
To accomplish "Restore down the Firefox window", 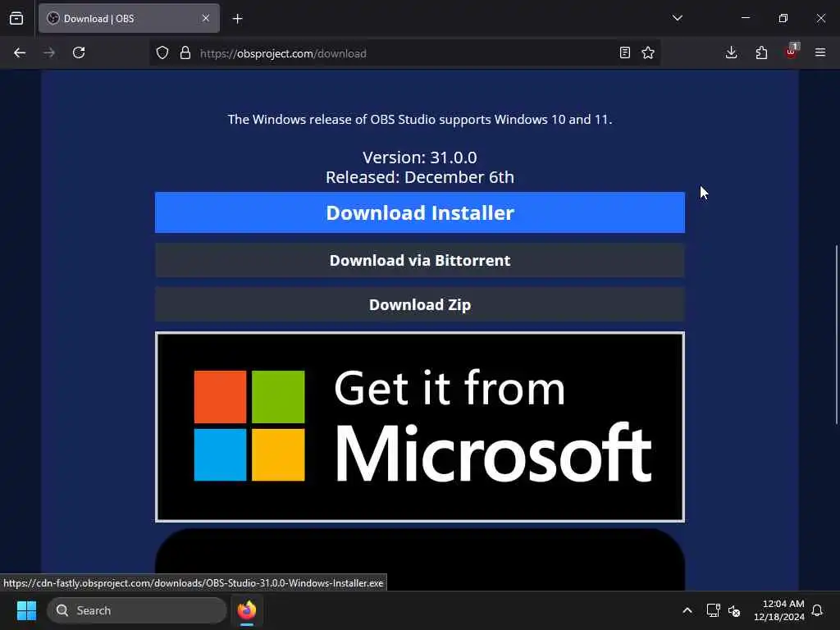I will [783, 18].
